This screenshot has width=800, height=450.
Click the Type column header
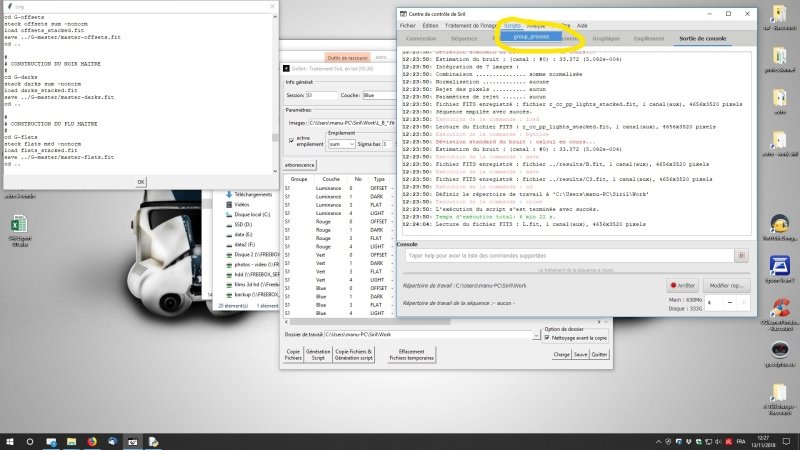(x=379, y=179)
